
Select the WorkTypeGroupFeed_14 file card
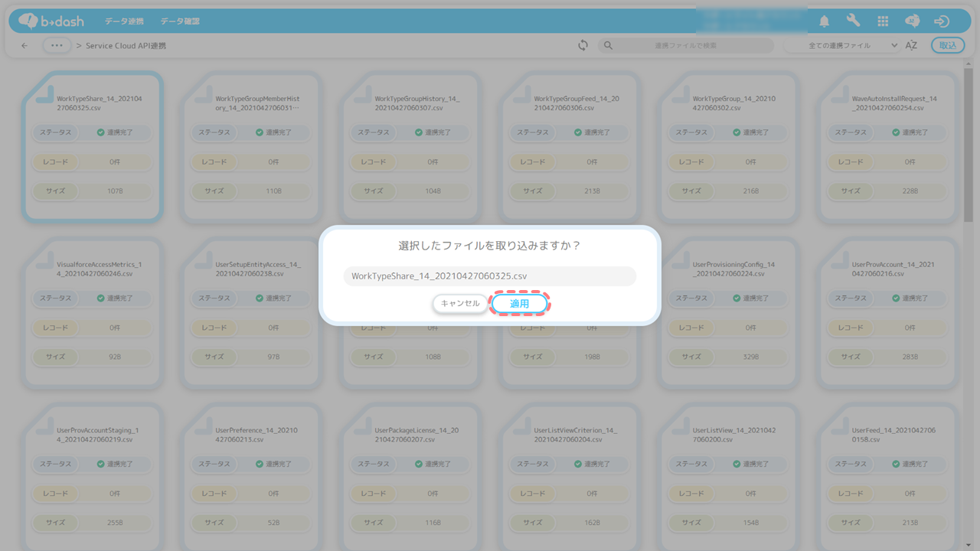click(570, 146)
